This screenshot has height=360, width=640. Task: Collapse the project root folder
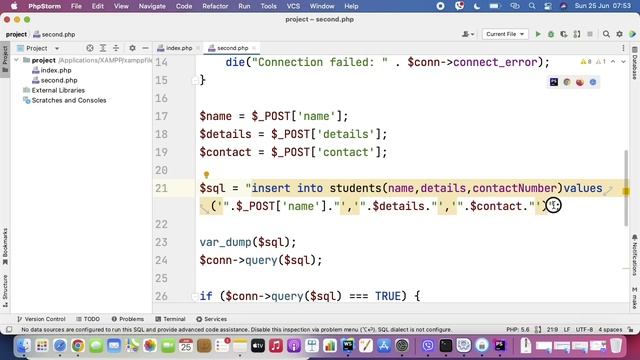[x=17, y=60]
